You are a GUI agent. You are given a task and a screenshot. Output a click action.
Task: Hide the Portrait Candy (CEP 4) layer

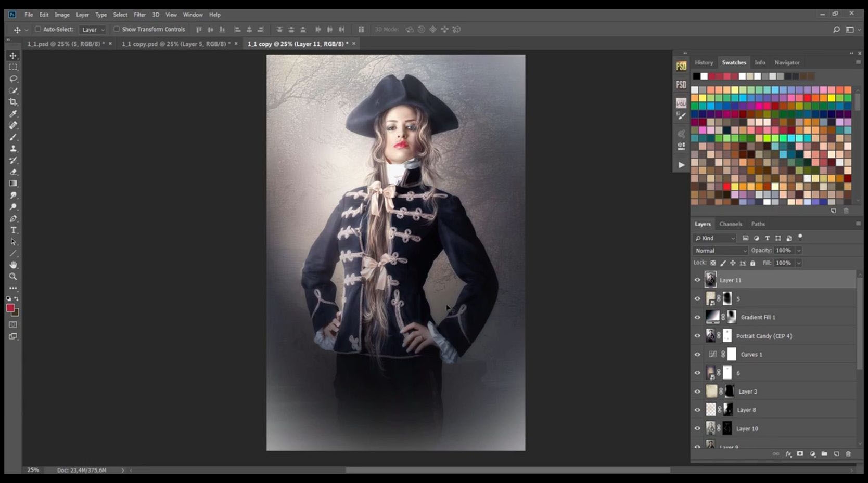[x=697, y=336]
